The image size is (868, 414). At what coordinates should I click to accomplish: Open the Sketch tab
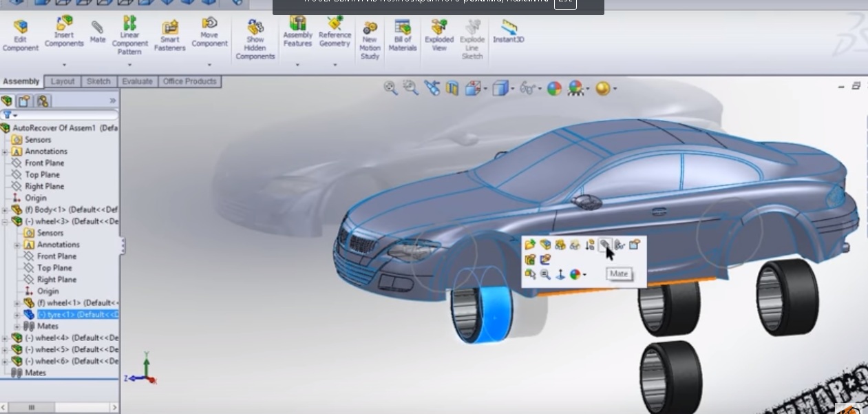click(x=98, y=81)
